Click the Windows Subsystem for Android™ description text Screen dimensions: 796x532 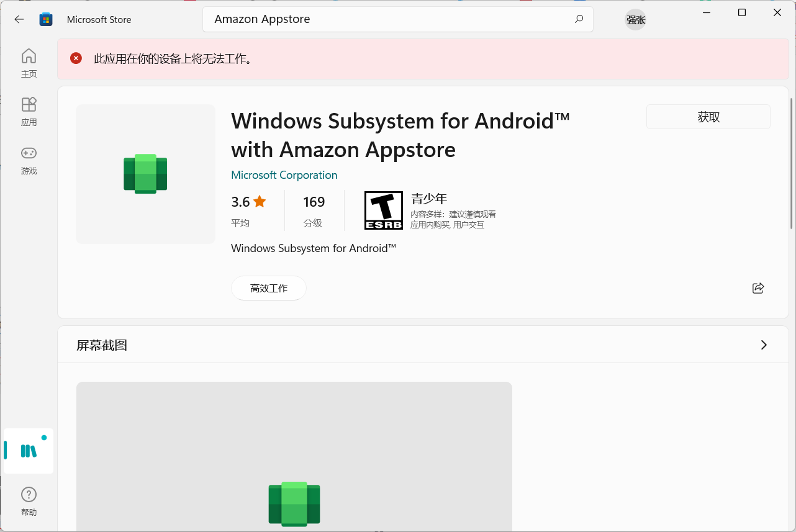click(314, 248)
